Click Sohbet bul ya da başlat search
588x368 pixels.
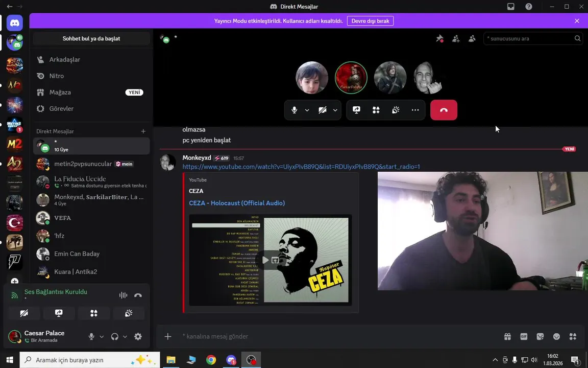coord(91,38)
